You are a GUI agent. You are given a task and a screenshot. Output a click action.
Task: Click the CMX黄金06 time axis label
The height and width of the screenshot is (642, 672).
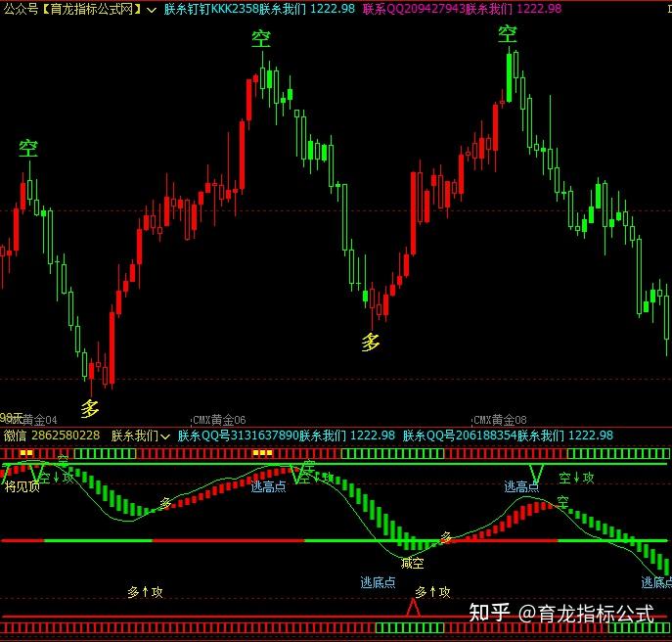coord(219,420)
